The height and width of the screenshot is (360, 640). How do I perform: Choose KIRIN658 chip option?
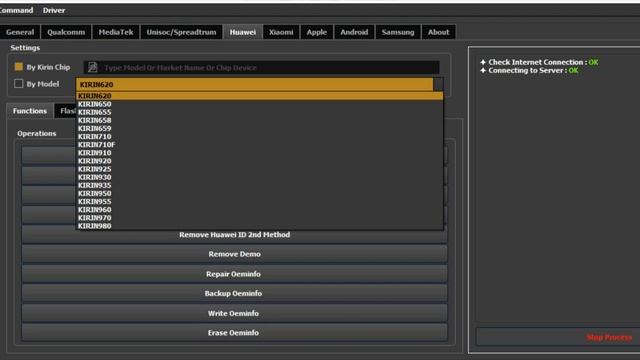click(260, 120)
